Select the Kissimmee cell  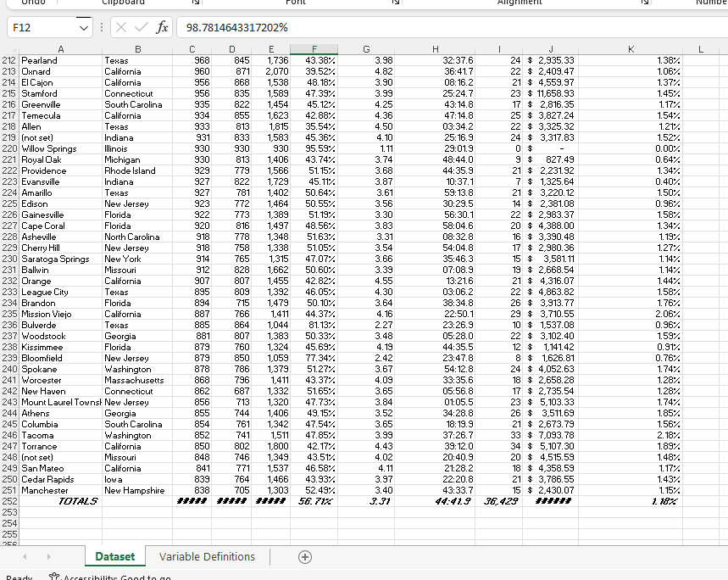pos(61,347)
